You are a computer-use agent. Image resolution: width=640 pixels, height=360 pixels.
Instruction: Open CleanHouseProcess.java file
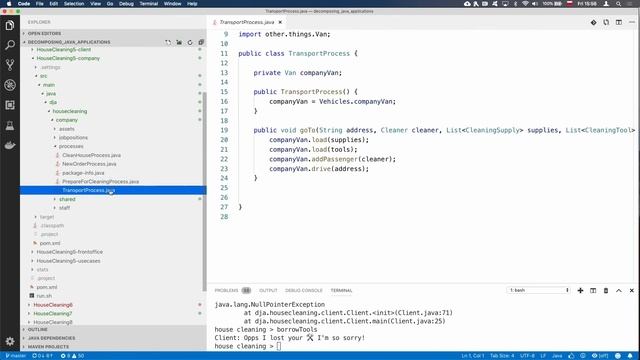pos(91,155)
